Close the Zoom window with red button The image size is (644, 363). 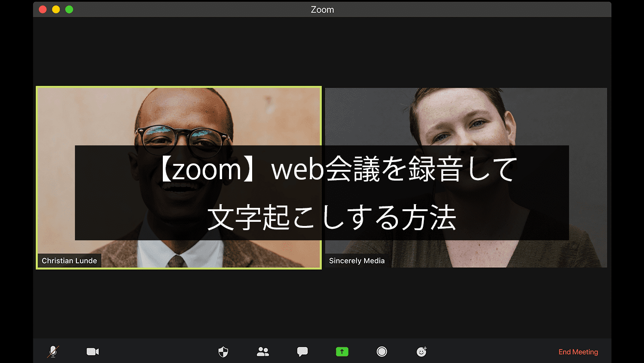[43, 9]
